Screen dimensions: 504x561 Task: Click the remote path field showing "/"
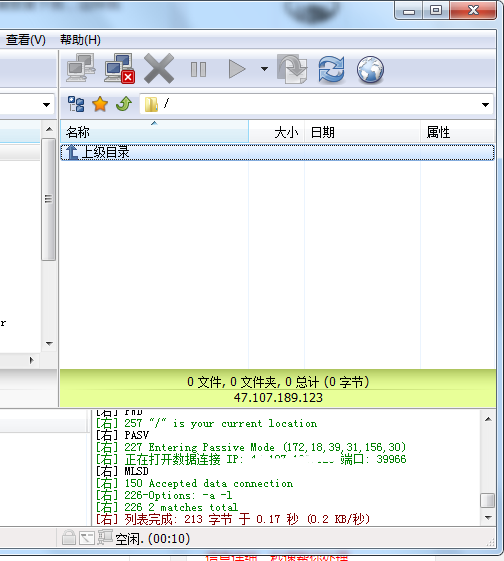pos(317,104)
